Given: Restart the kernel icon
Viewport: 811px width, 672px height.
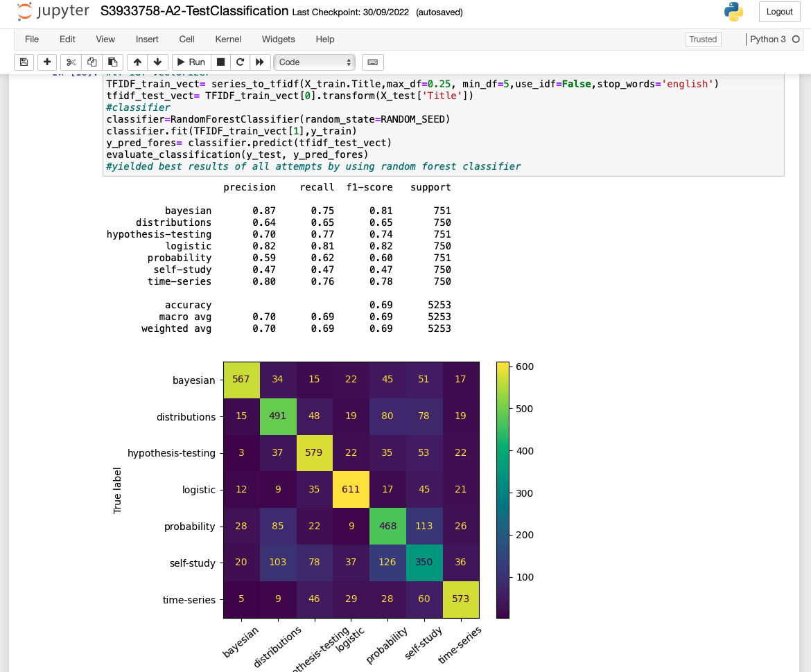Looking at the screenshot, I should (240, 62).
